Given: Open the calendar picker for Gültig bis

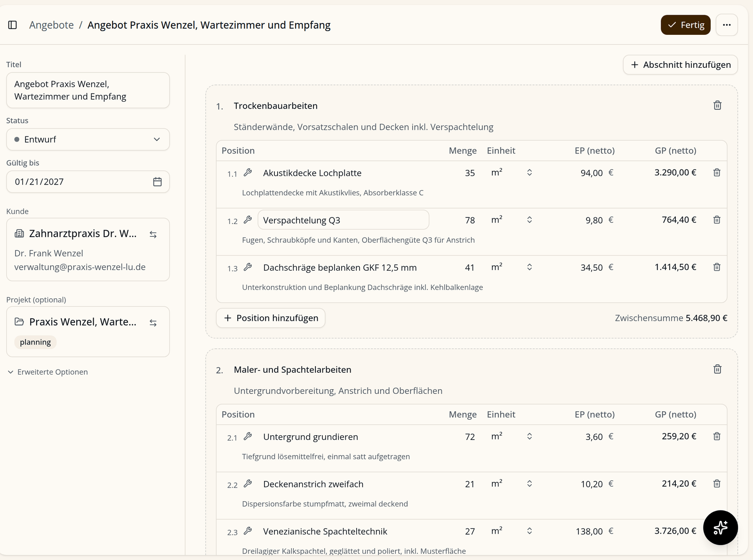Looking at the screenshot, I should pyautogui.click(x=157, y=182).
